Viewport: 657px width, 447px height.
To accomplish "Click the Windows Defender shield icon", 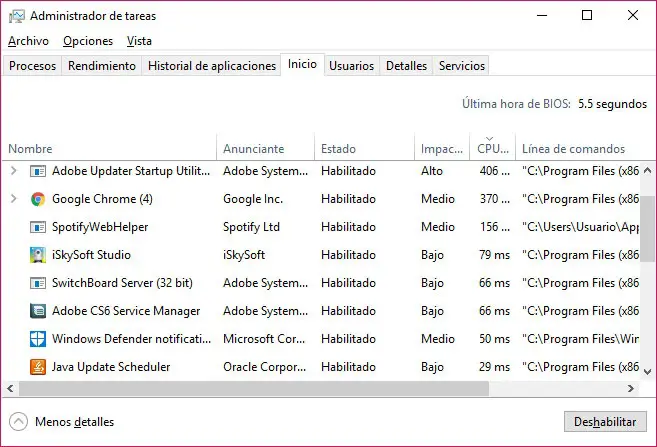I will pos(38,339).
